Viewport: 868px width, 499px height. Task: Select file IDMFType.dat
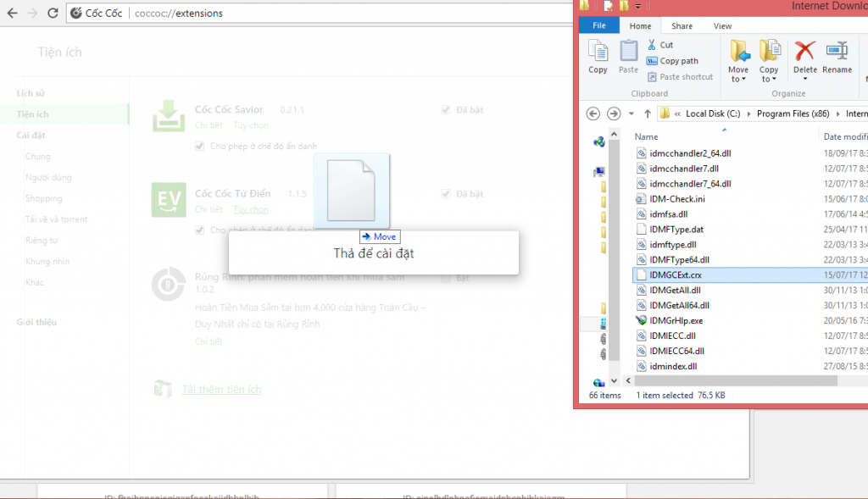(676, 229)
